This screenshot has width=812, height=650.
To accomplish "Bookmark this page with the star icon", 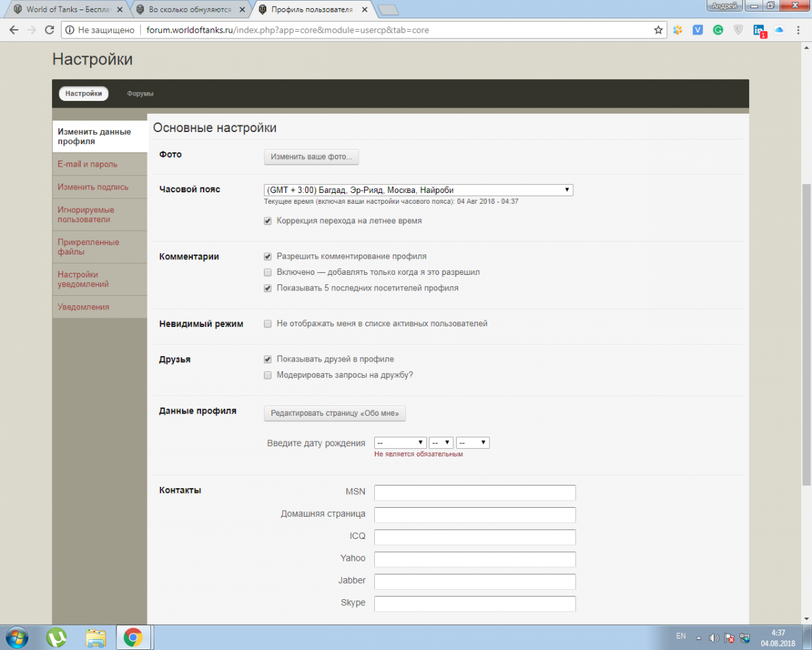I will [x=658, y=30].
